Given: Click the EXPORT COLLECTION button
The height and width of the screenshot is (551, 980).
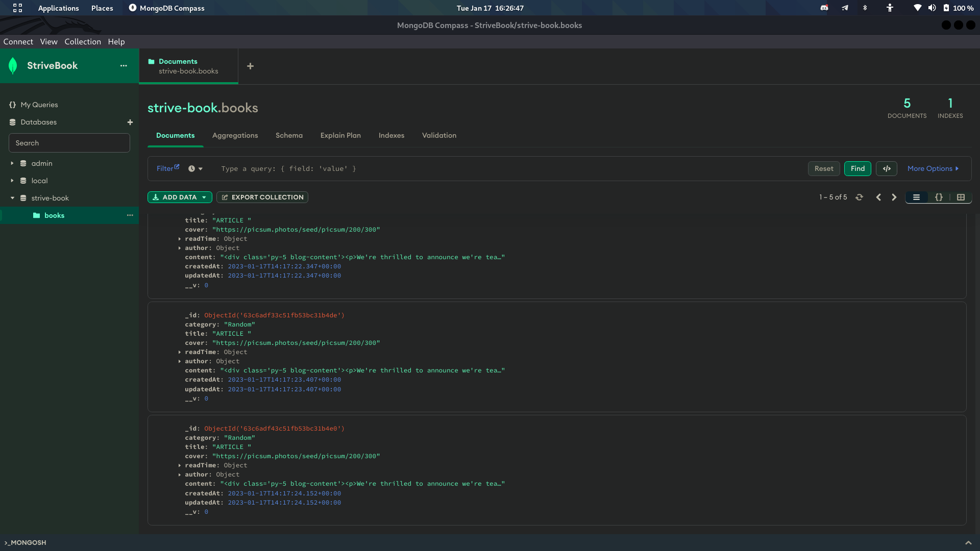Looking at the screenshot, I should (262, 197).
